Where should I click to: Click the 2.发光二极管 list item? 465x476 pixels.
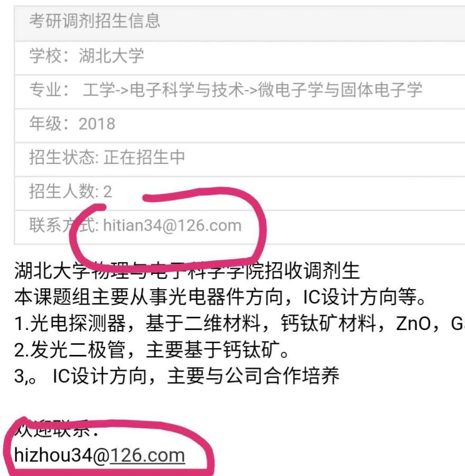151,350
